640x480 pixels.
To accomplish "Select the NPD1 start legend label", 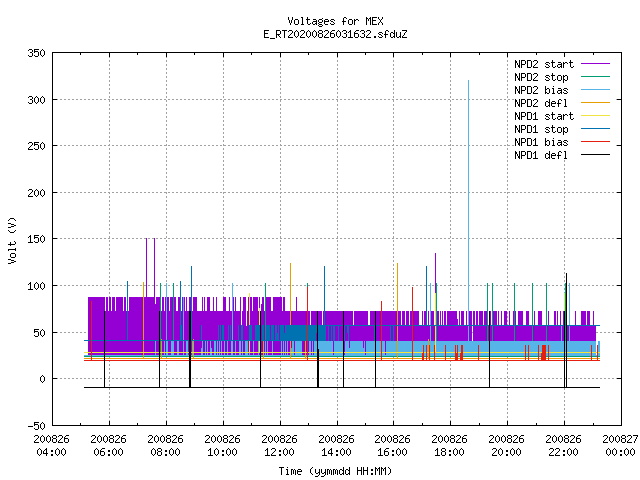I will [544, 116].
